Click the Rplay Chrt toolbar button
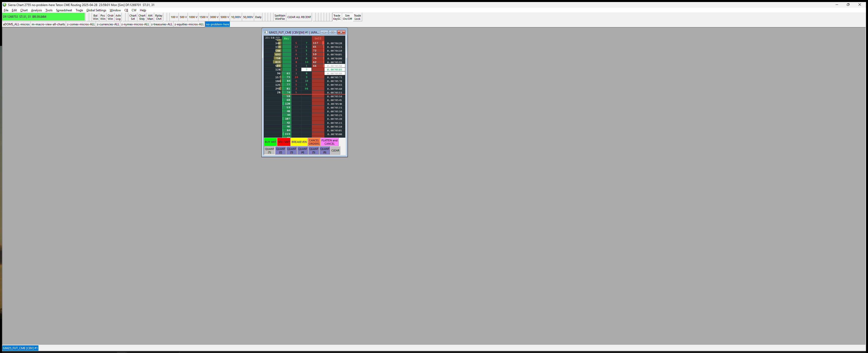 click(x=159, y=17)
